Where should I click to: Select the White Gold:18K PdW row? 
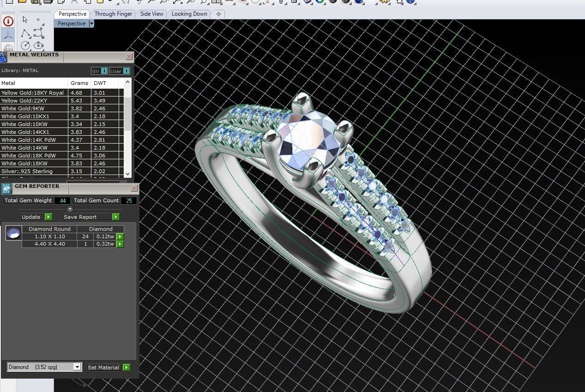62,156
